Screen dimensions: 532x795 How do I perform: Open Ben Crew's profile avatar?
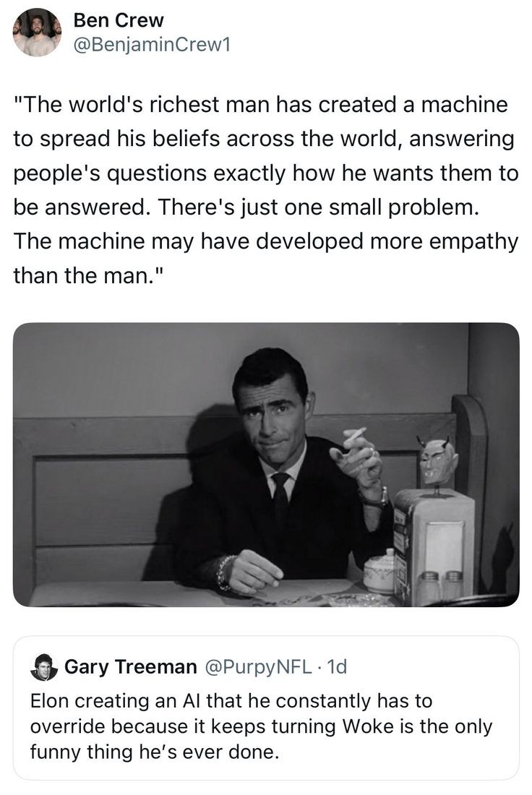pyautogui.click(x=38, y=33)
